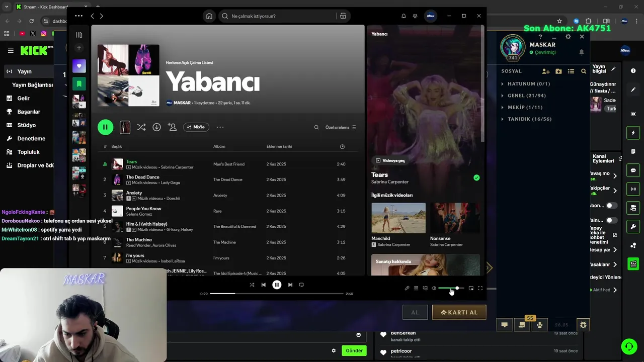Download the Yabancı playlist

tap(157, 127)
